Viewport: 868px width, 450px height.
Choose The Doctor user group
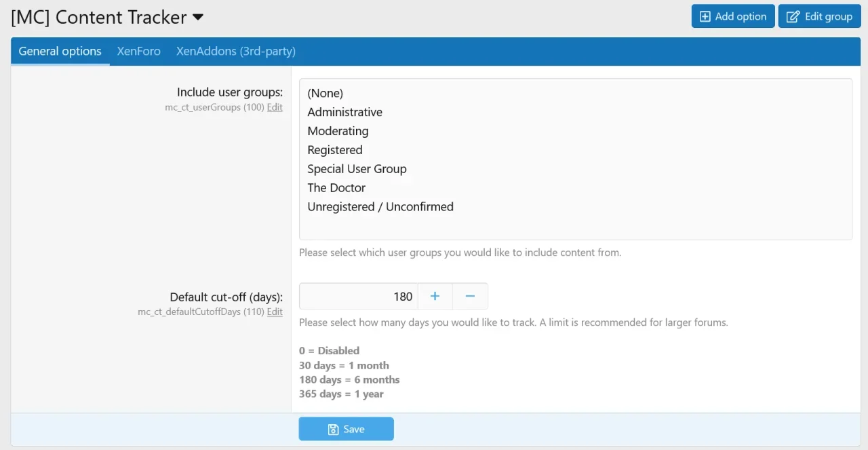(x=336, y=188)
